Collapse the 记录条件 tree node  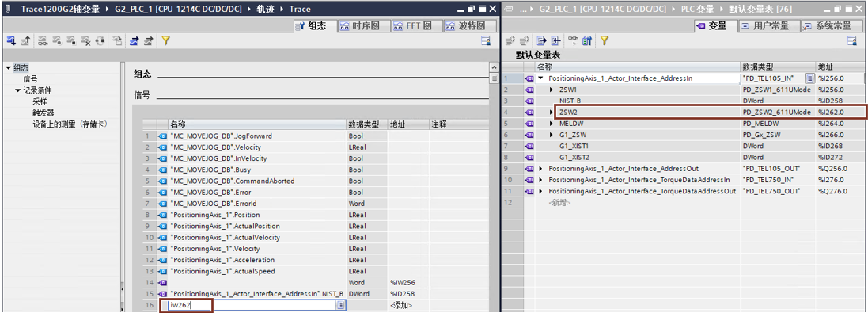(17, 90)
